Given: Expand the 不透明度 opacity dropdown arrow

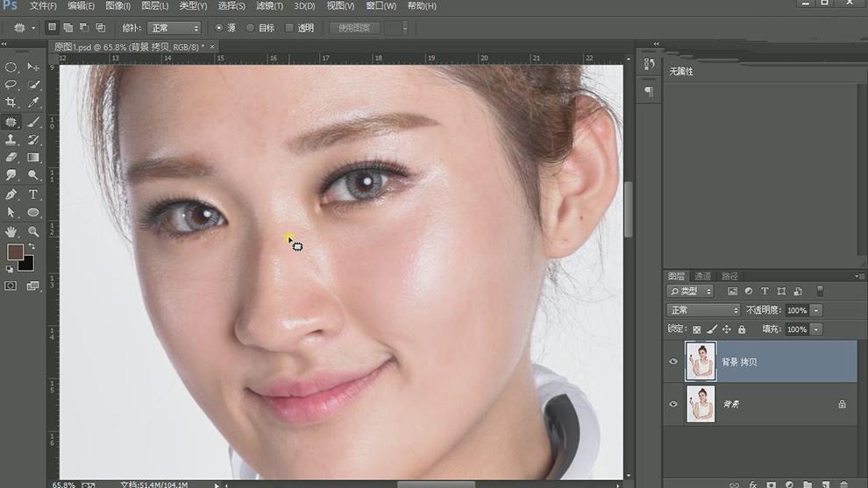Looking at the screenshot, I should coord(816,310).
